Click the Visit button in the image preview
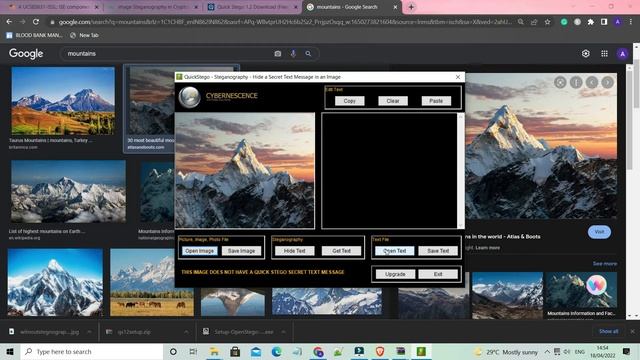This screenshot has height=360, width=640. pos(599,232)
